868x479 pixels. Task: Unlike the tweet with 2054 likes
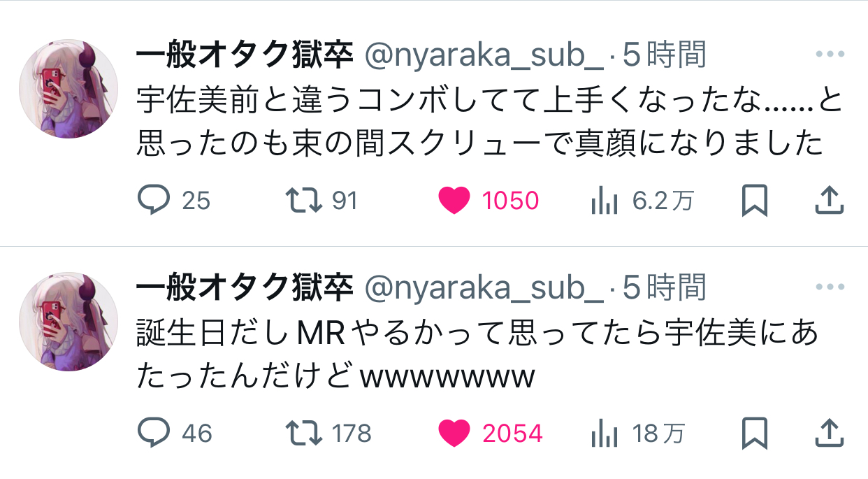tap(455, 434)
